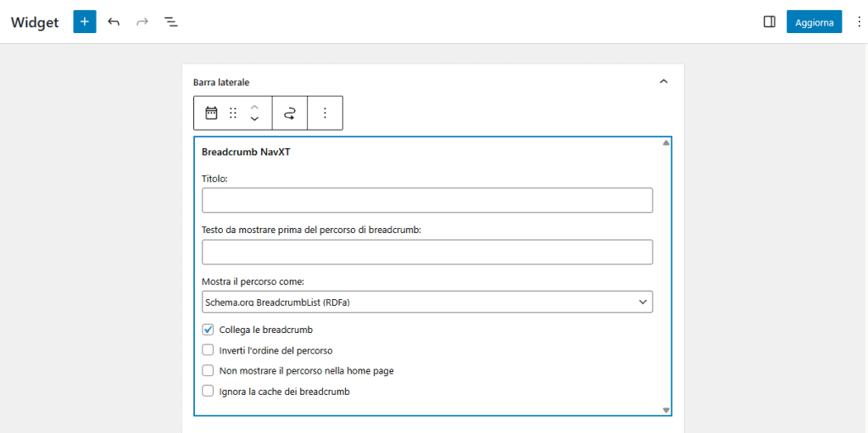Image resolution: width=868 pixels, height=433 pixels.
Task: Open the list view outline icon
Action: tap(171, 22)
